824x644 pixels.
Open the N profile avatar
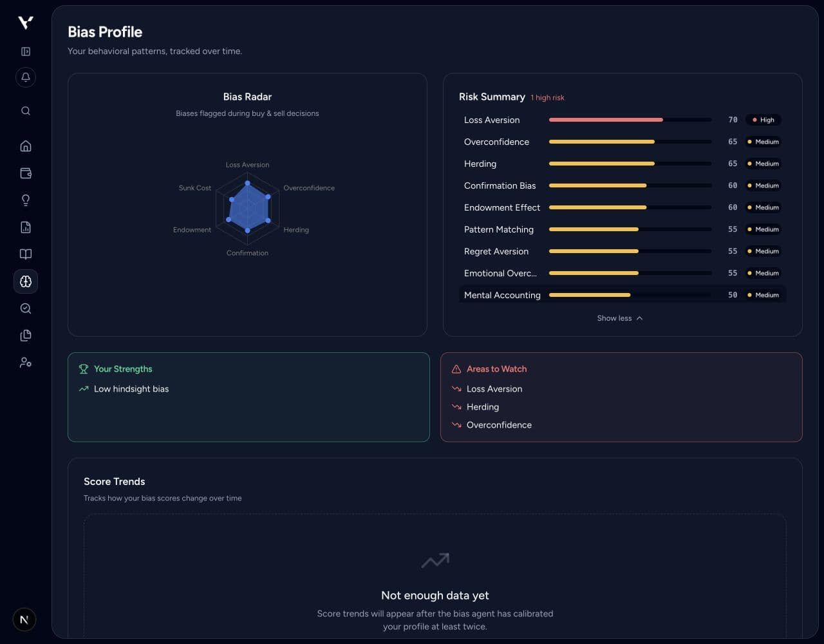24,620
